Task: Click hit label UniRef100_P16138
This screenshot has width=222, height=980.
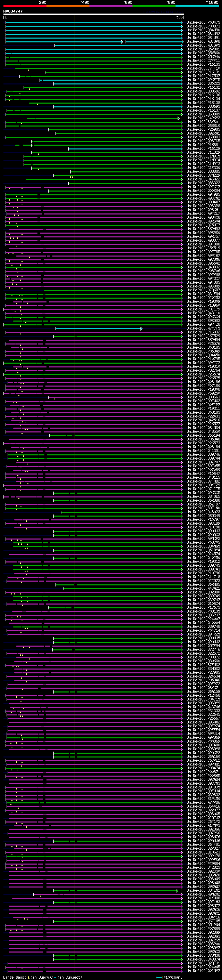Action: [x=203, y=103]
